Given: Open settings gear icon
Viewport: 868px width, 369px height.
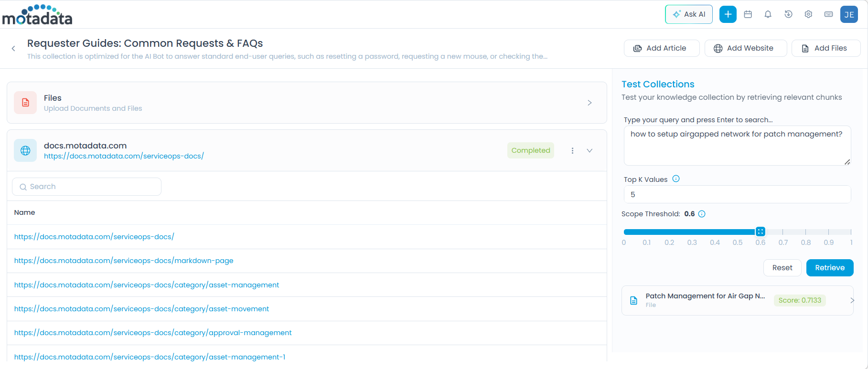Looking at the screenshot, I should (808, 14).
